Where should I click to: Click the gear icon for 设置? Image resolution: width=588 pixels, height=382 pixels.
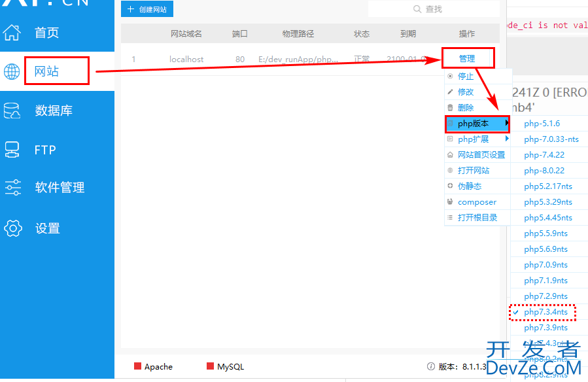13,228
